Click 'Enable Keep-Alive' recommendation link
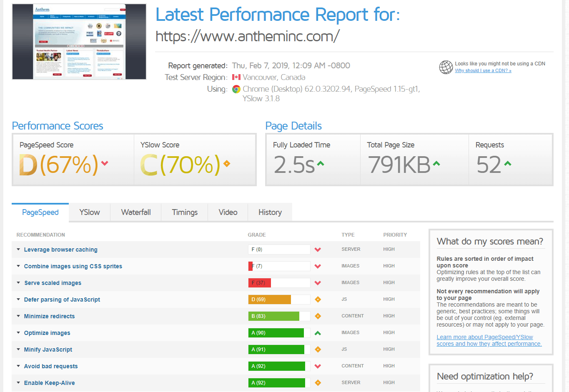Viewport: 569px width, 392px height. 49,383
